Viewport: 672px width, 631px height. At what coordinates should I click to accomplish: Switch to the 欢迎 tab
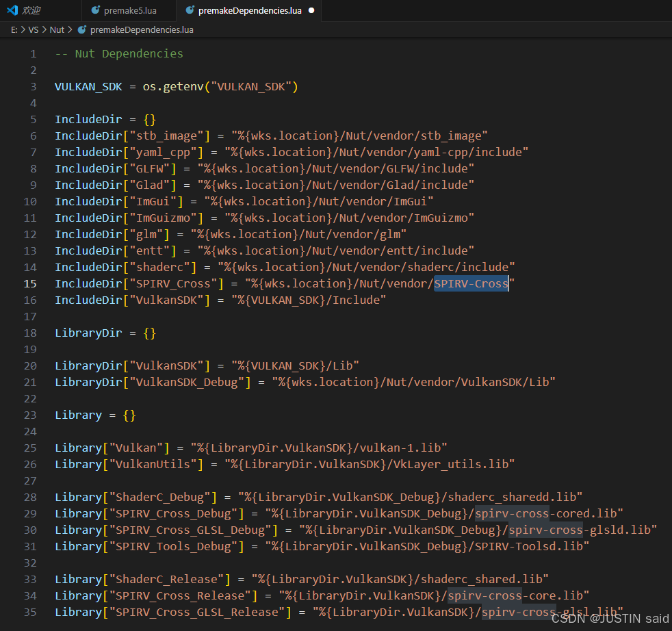click(31, 10)
